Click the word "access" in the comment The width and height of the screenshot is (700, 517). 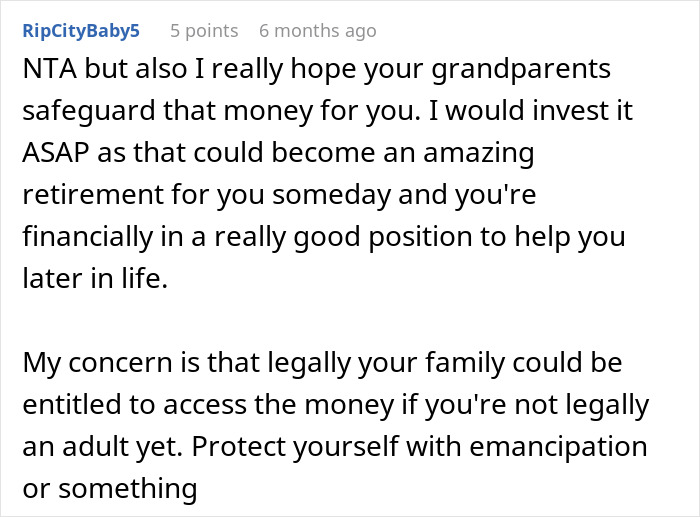pos(199,403)
